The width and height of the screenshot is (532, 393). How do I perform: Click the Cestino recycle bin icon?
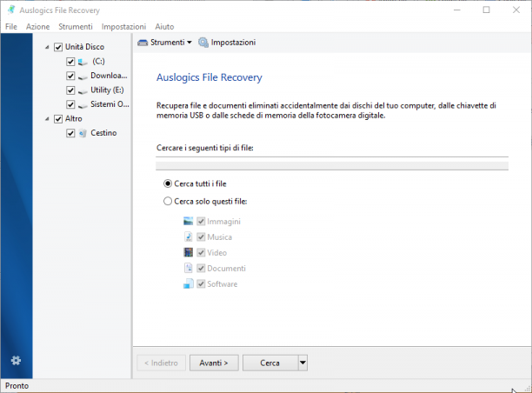point(83,133)
